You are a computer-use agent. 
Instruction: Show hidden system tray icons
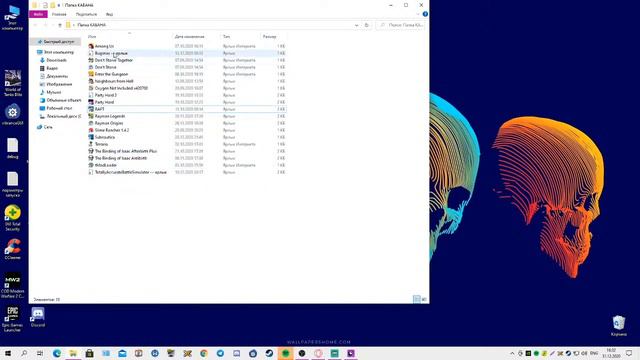click(512, 353)
